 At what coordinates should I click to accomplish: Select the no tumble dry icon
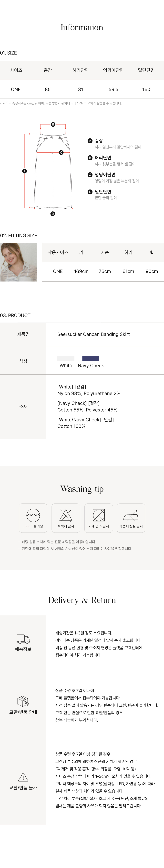click(98, 515)
